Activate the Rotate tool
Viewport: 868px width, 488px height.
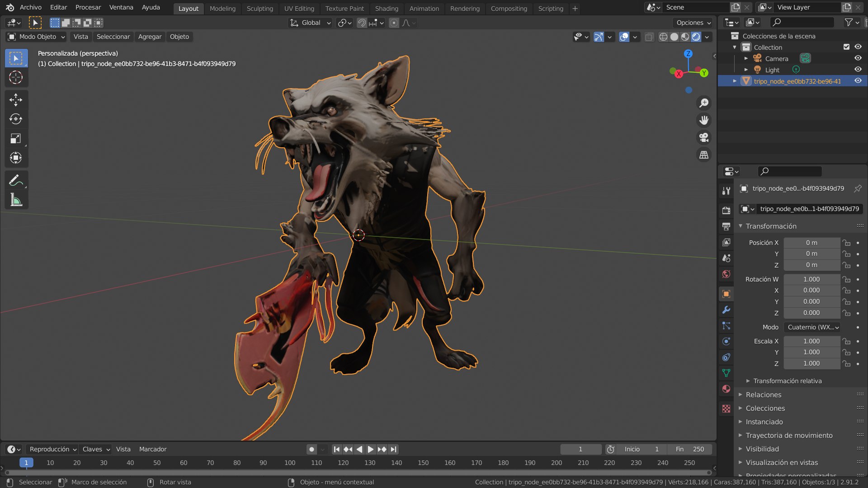[16, 119]
